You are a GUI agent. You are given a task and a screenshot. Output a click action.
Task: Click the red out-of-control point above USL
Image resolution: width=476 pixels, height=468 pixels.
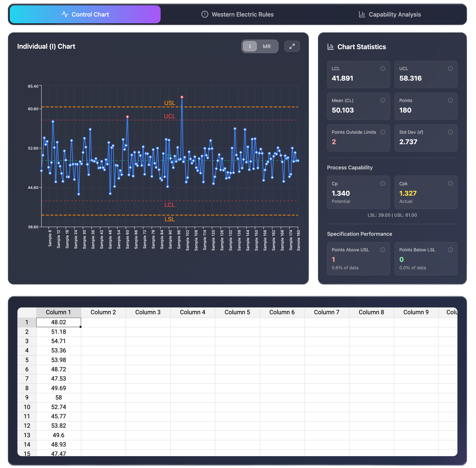pos(182,97)
